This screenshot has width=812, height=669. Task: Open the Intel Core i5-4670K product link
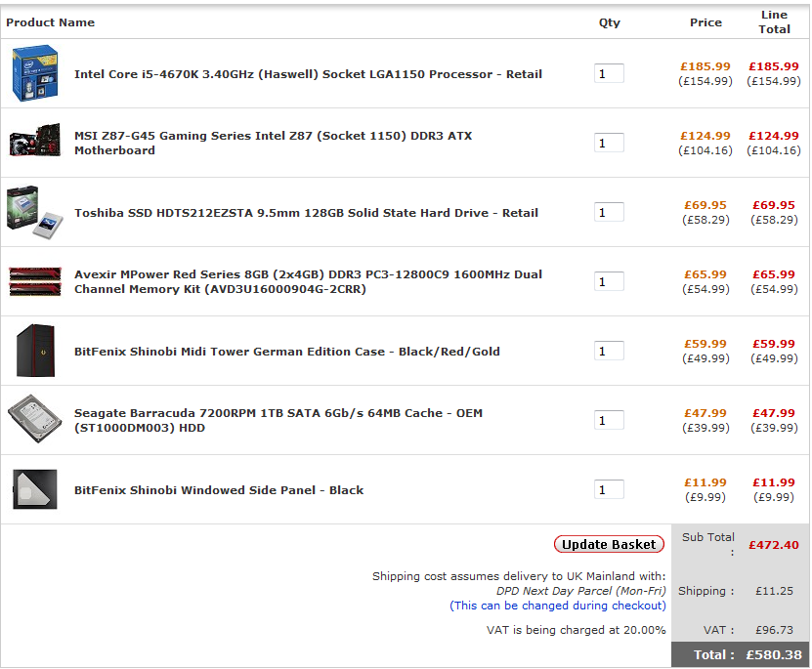coord(308,74)
